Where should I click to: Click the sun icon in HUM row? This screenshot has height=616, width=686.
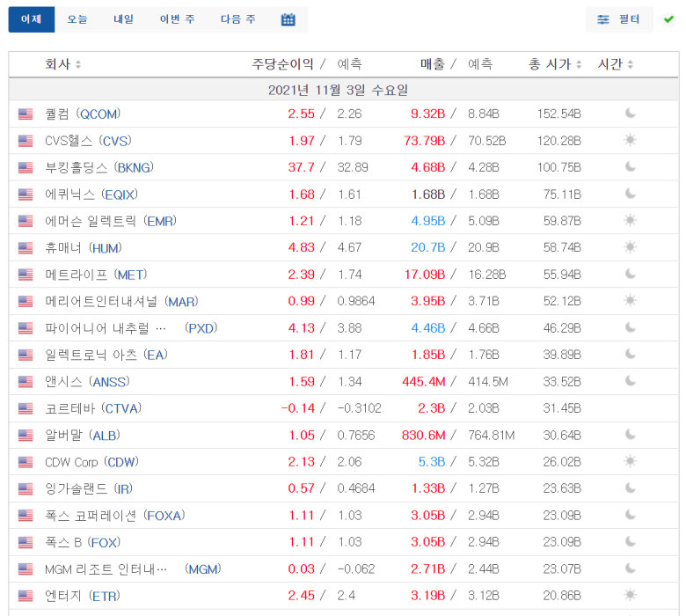click(630, 247)
